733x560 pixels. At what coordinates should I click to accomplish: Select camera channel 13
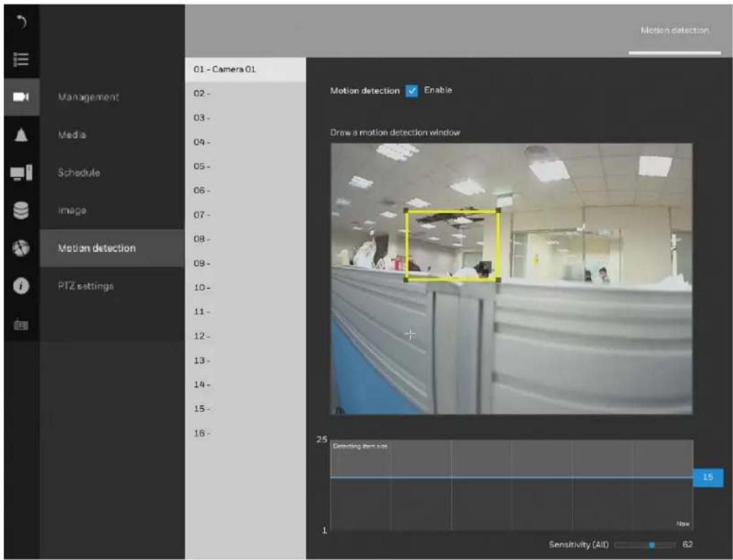(245, 360)
